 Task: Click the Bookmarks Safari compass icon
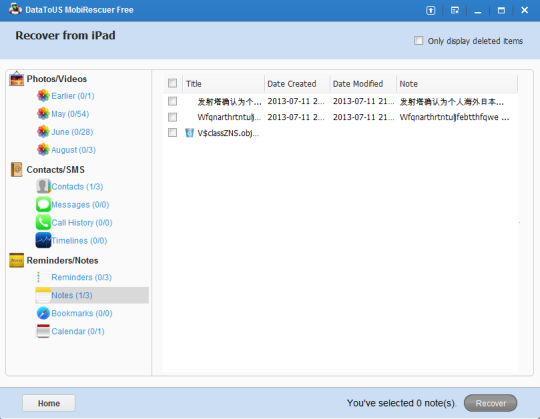(43, 313)
